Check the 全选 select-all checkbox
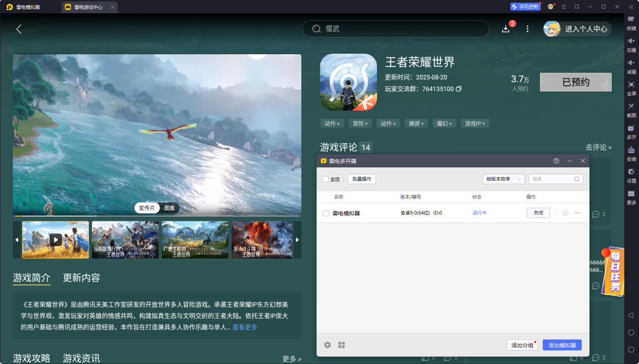 click(x=326, y=179)
